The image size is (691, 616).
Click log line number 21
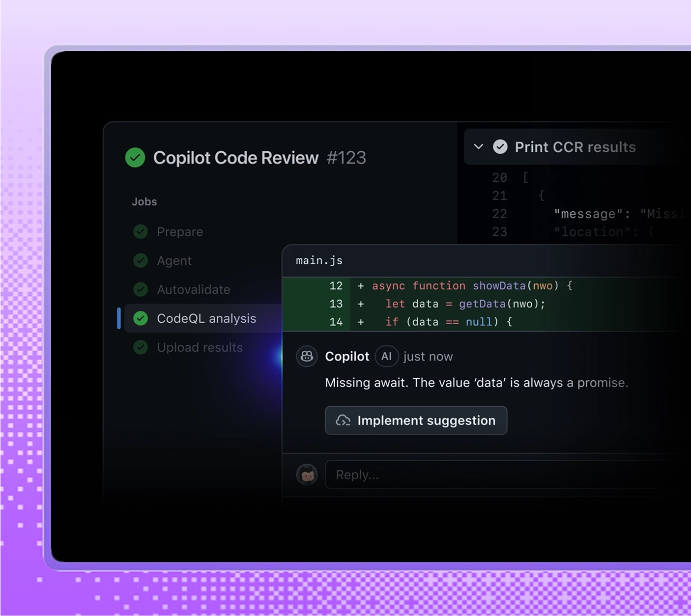[x=500, y=196]
